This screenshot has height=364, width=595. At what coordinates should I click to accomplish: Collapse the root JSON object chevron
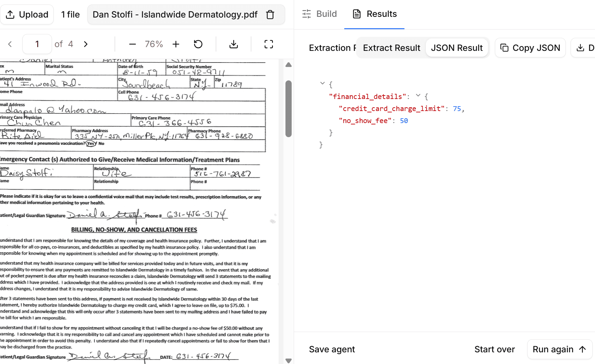(x=323, y=83)
